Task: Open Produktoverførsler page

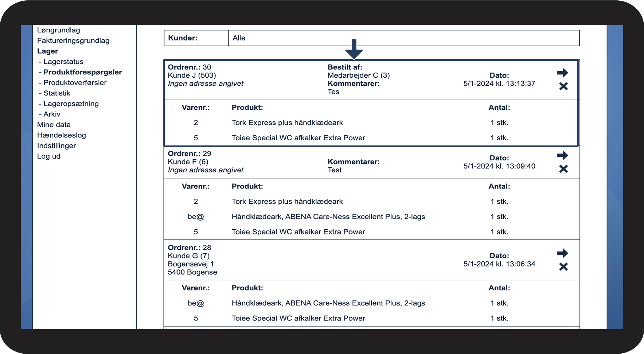Action: click(75, 83)
